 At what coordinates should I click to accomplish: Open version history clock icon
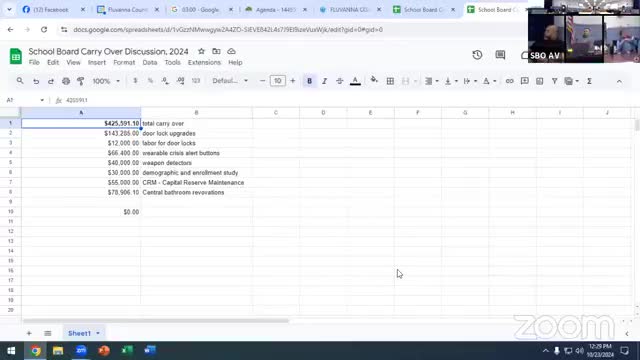(x=477, y=55)
